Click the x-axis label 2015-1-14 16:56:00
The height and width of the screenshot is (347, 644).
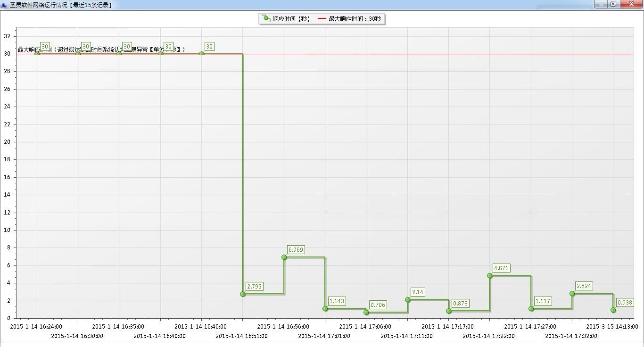[283, 327]
